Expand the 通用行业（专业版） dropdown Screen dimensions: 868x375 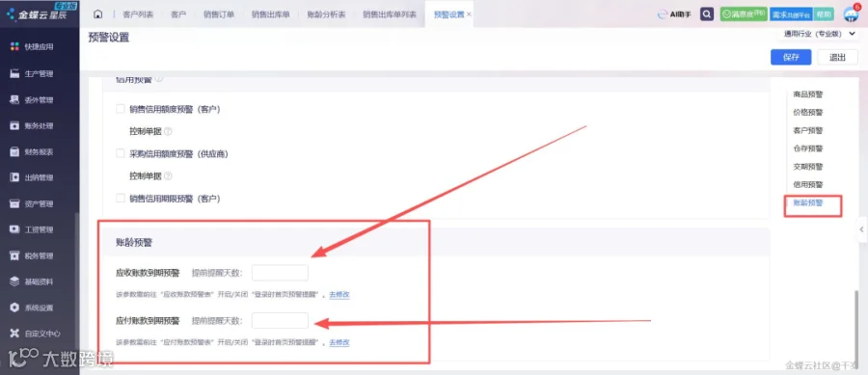tap(819, 35)
